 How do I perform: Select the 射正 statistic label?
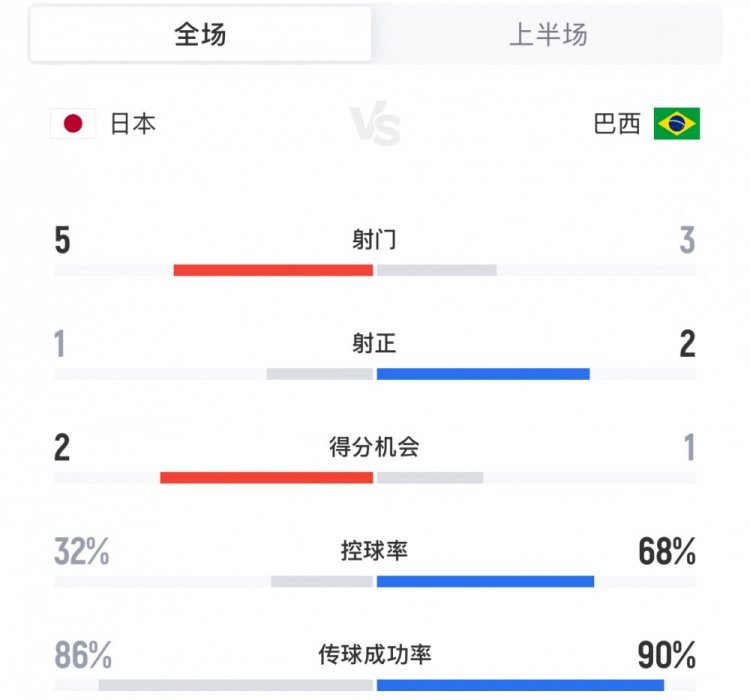tap(375, 344)
